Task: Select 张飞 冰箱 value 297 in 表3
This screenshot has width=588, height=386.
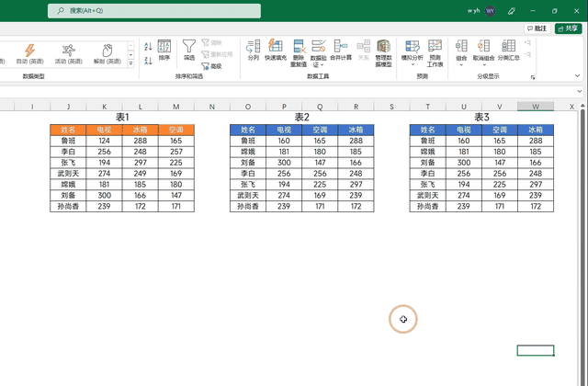Action: [x=536, y=184]
